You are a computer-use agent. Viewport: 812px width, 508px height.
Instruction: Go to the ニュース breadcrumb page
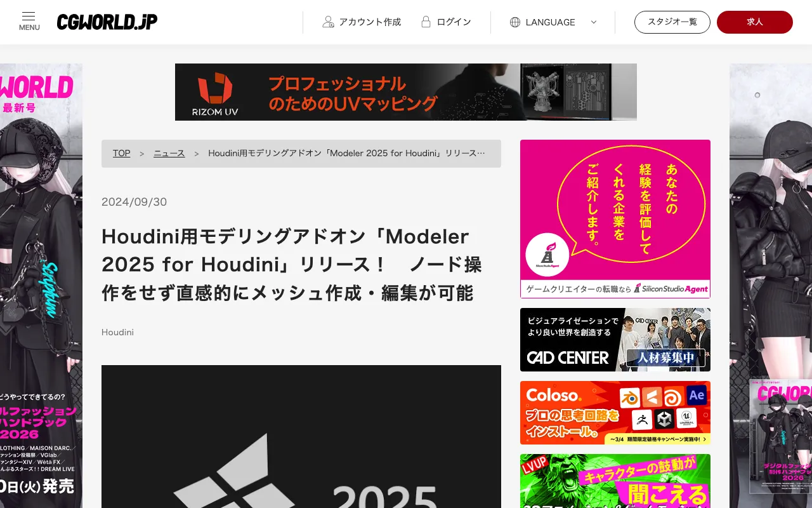tap(169, 153)
